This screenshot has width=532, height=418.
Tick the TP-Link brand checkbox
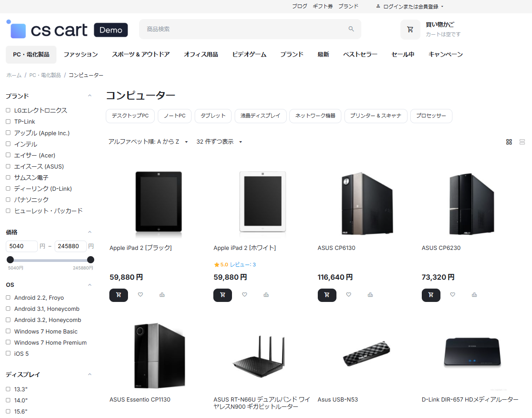8,121
